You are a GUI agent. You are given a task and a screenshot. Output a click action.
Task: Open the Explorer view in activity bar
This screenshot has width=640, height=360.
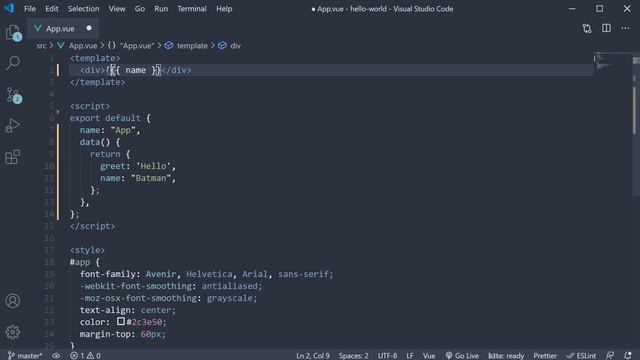click(x=13, y=33)
